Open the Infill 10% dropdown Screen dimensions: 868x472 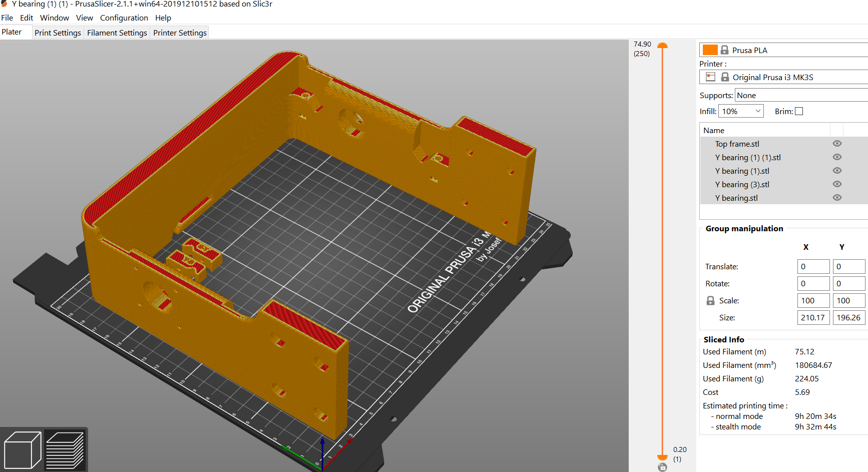pyautogui.click(x=741, y=111)
